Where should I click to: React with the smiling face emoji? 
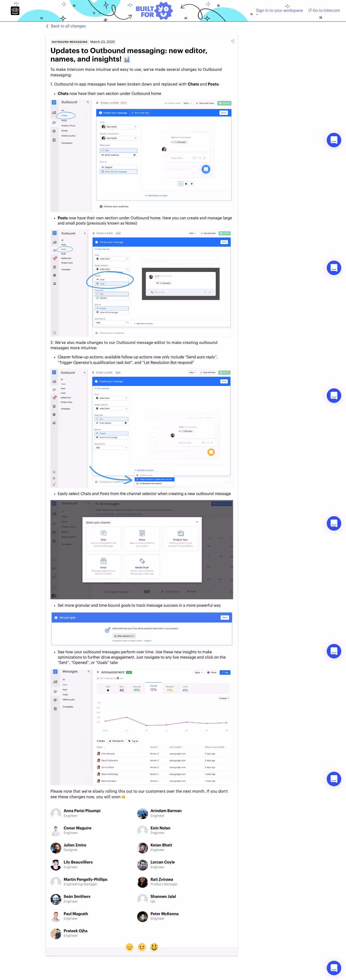tap(154, 947)
